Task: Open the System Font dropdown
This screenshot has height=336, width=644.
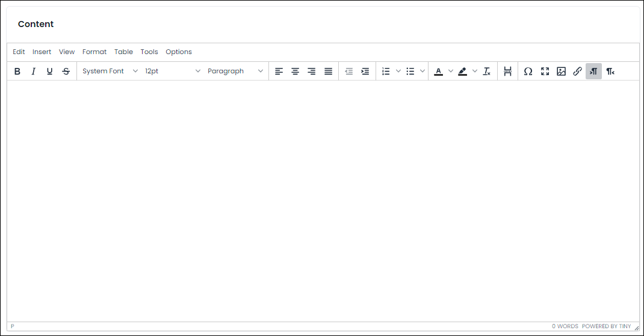Action: click(x=110, y=71)
